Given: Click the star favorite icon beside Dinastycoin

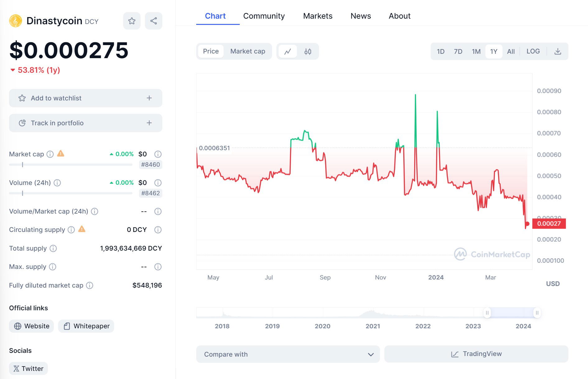Looking at the screenshot, I should [132, 21].
